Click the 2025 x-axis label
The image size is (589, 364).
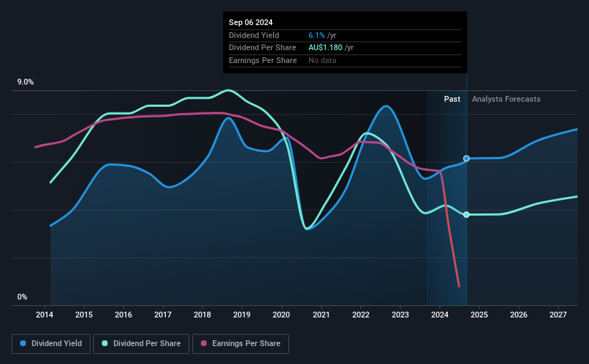pos(479,315)
